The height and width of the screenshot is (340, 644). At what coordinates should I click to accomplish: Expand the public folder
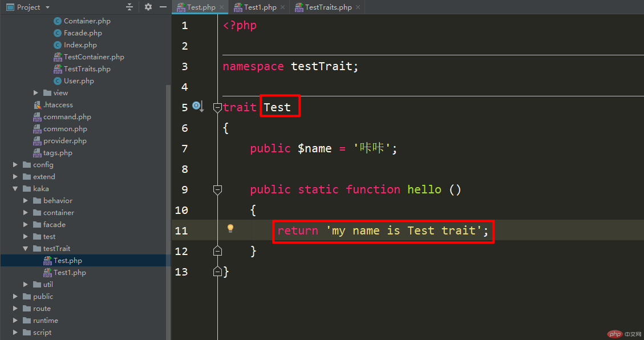(15, 297)
